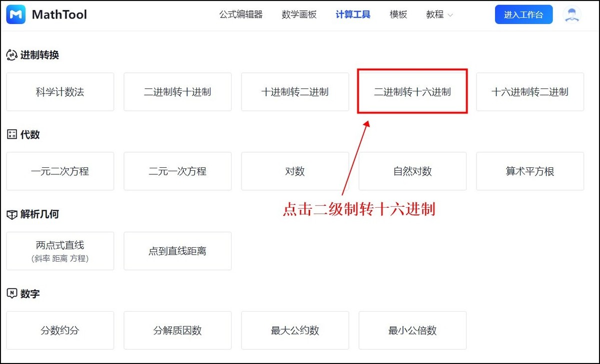Click the 进制转换 section icon
This screenshot has height=364, width=600.
tap(12, 55)
